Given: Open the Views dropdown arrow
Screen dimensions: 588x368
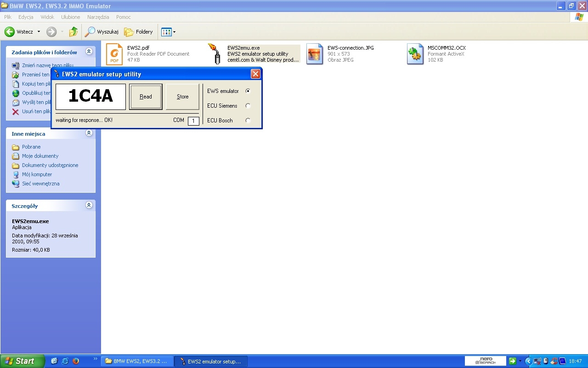Looking at the screenshot, I should tap(175, 32).
